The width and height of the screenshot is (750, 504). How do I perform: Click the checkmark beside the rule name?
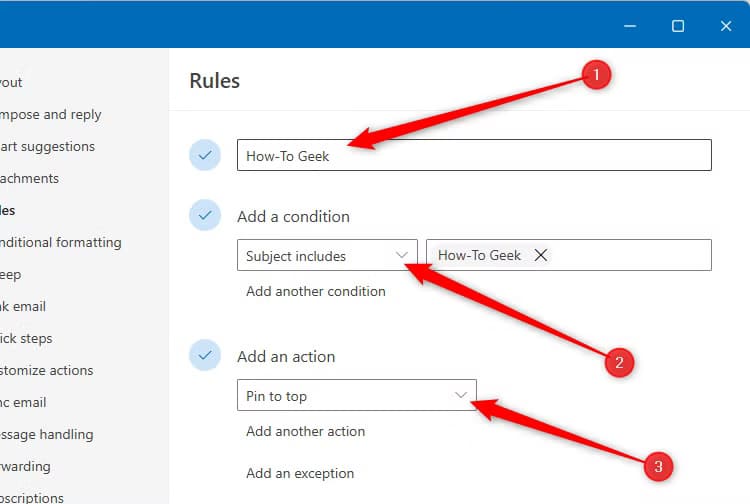pos(205,155)
